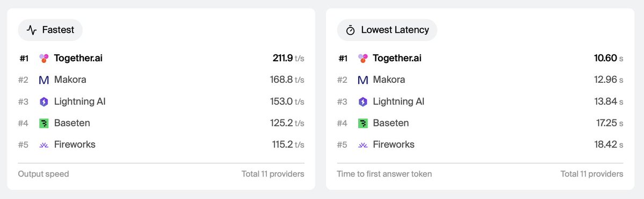Click the pulse icon beside Fastest
644x199 pixels.
[x=32, y=30]
